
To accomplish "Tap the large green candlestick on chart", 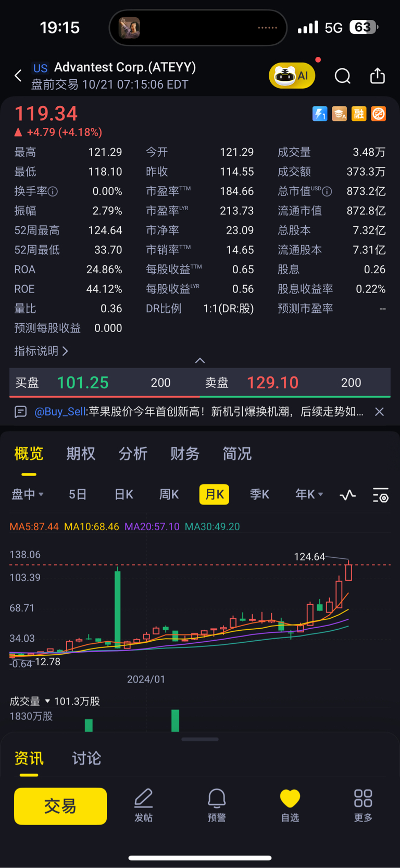I will point(118,609).
